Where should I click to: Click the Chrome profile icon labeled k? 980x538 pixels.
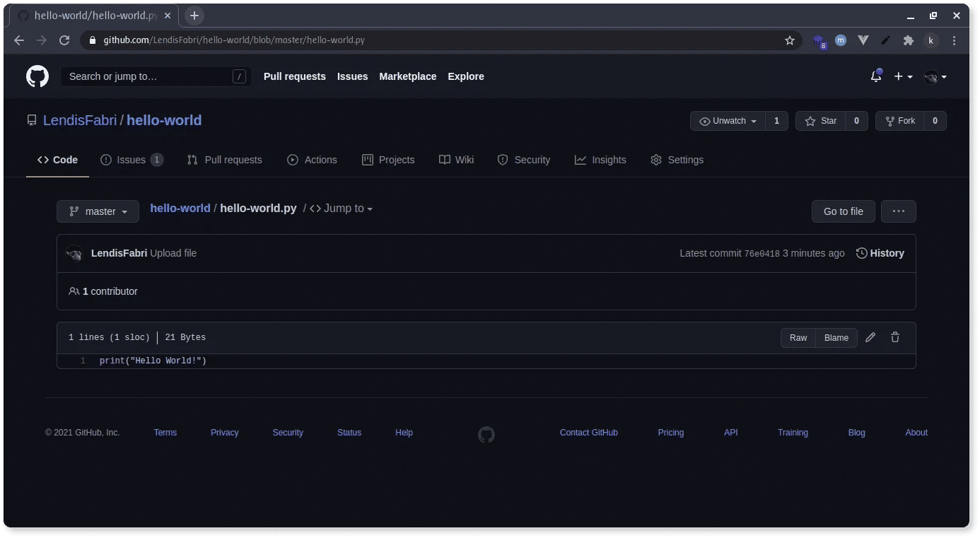(931, 40)
